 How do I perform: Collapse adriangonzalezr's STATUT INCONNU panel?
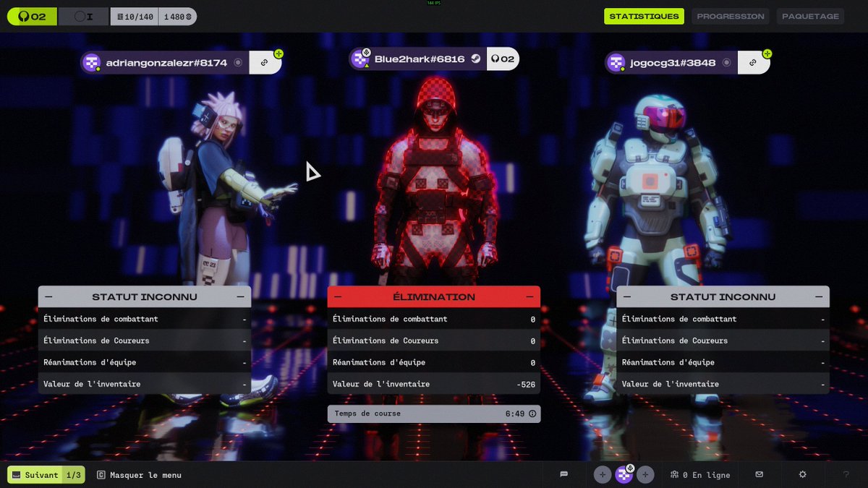[48, 296]
